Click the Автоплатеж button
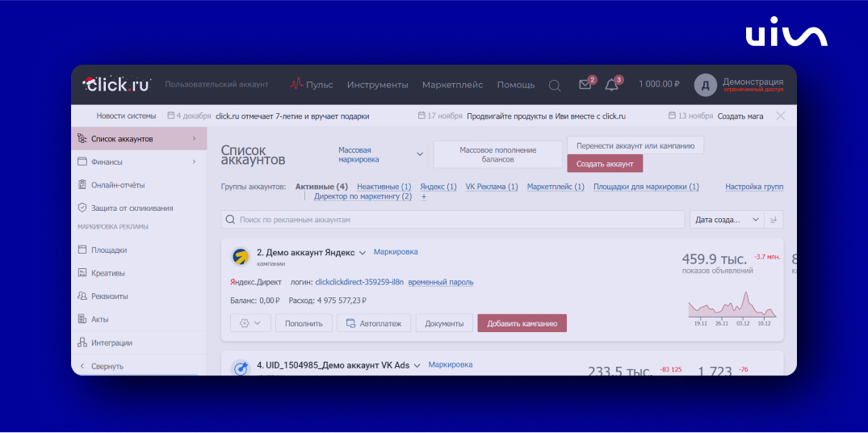Image resolution: width=868 pixels, height=433 pixels. (374, 323)
